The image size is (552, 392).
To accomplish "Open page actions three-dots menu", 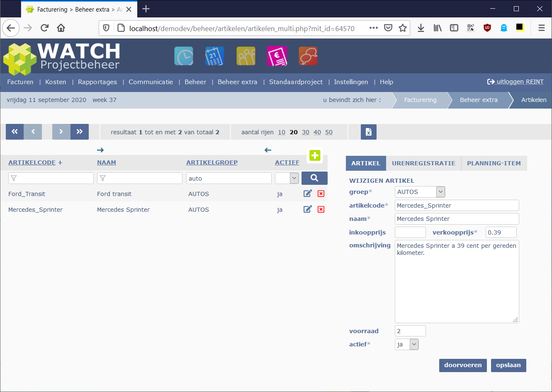I will pyautogui.click(x=373, y=28).
